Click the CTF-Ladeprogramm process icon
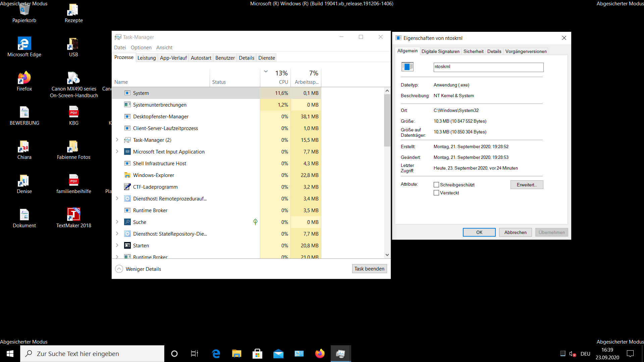This screenshot has height=362, width=644. [x=127, y=187]
